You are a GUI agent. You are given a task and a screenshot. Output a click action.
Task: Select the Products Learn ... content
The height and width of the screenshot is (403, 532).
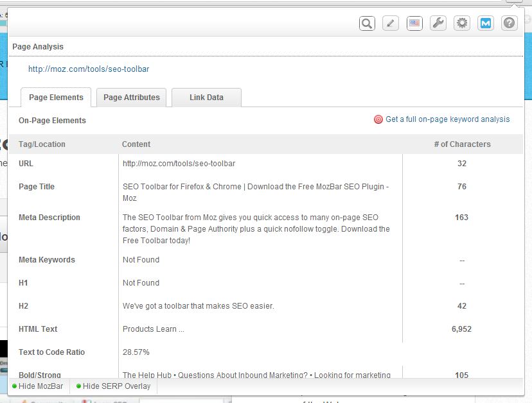[x=154, y=329]
